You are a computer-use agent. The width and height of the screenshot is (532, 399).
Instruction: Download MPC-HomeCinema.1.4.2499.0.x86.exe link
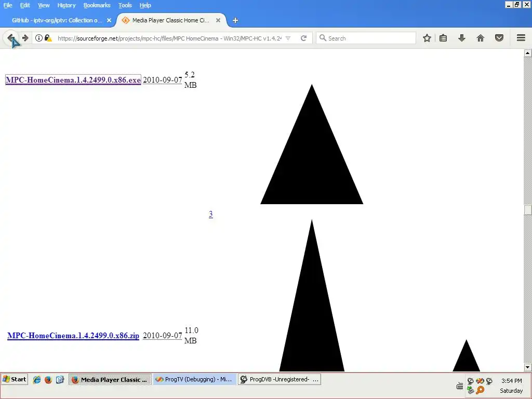coord(73,79)
